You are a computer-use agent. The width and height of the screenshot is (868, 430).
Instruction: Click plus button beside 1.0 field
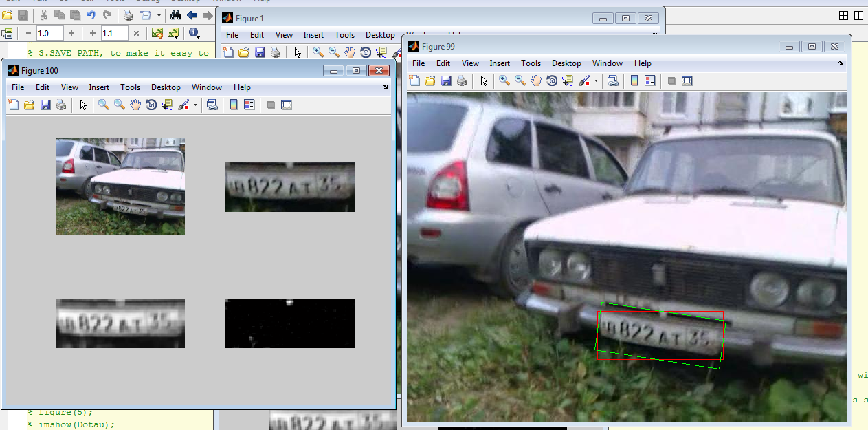[71, 33]
